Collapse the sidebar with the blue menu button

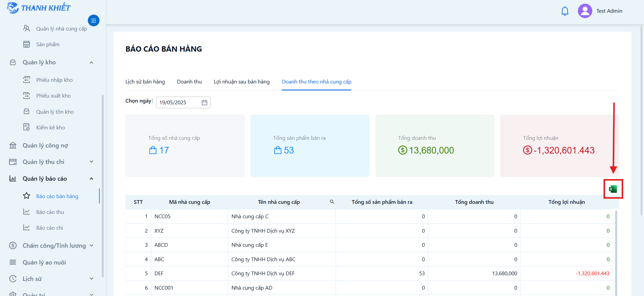pos(94,21)
